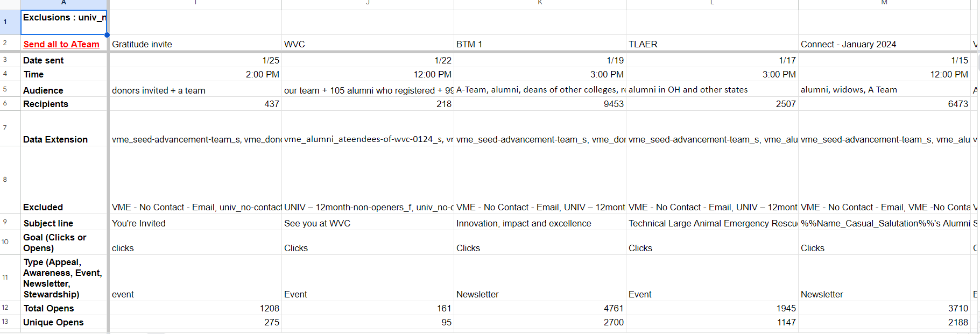Click the 'BTM 1' campaign cell
Image resolution: width=980 pixels, height=334 pixels.
tap(539, 44)
